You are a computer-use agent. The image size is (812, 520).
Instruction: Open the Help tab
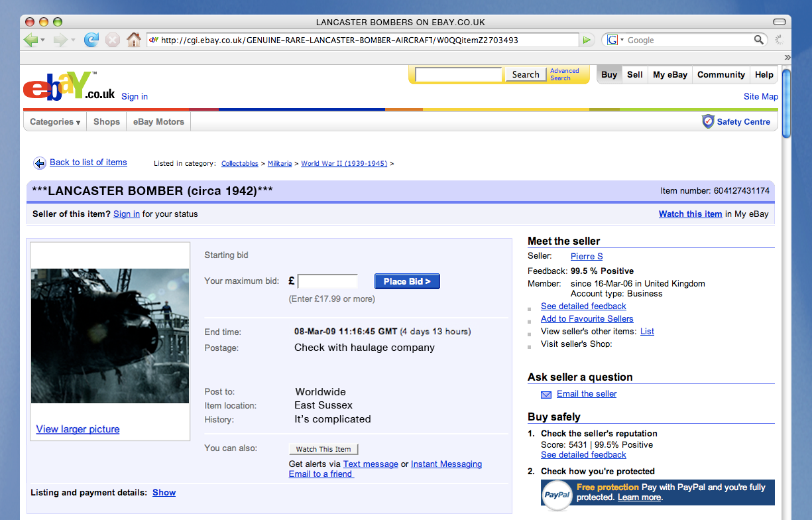764,75
